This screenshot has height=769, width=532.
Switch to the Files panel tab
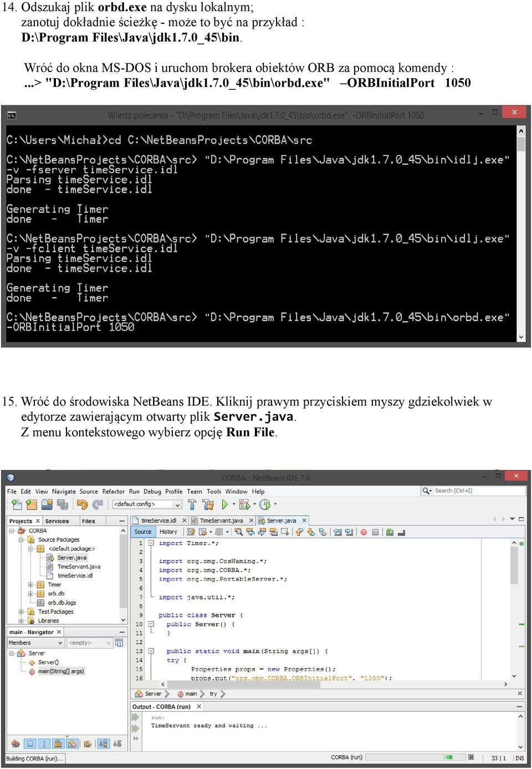(x=89, y=521)
